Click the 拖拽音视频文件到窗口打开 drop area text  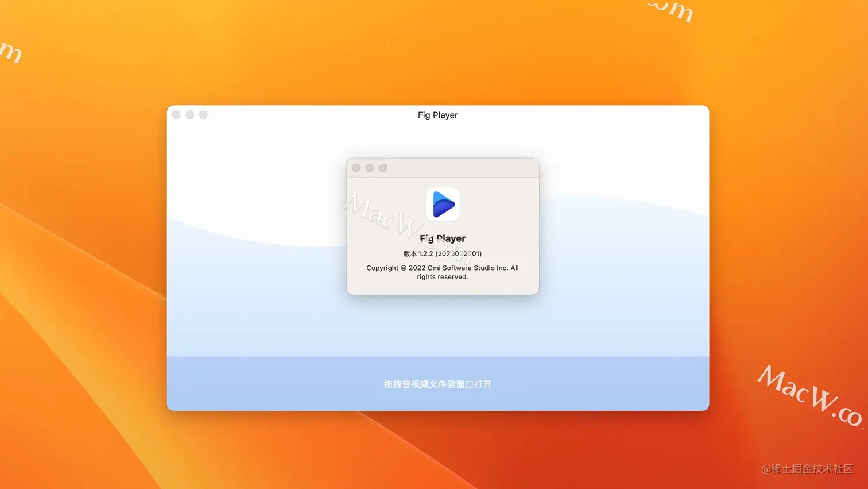[x=438, y=384]
